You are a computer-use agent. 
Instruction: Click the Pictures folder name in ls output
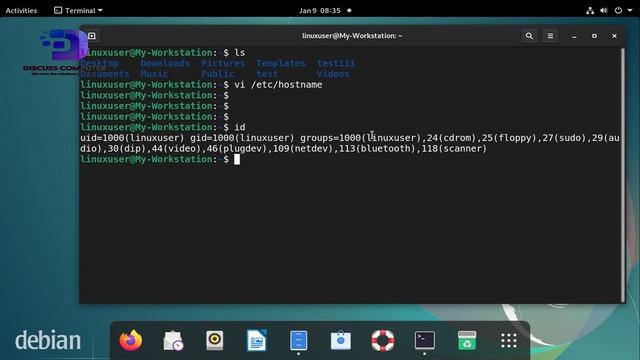point(223,63)
